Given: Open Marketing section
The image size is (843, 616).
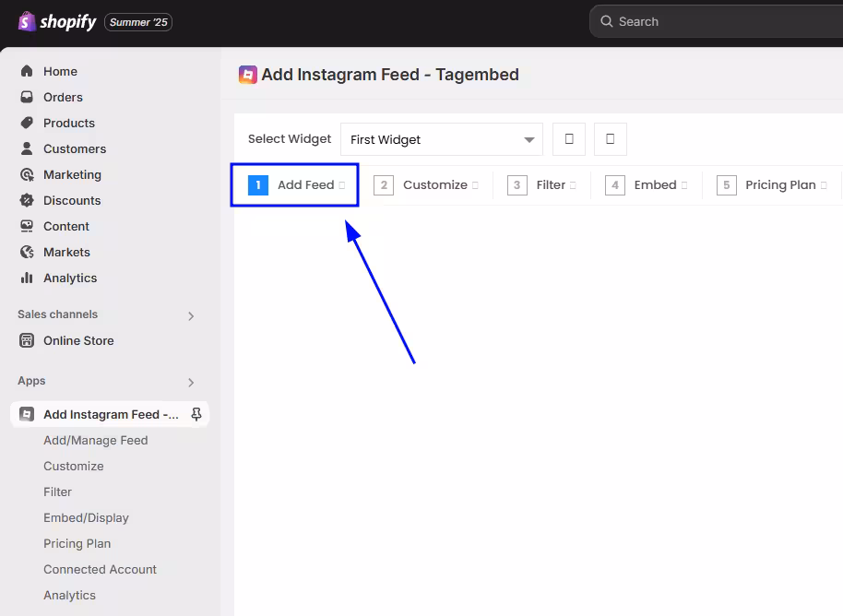Looking at the screenshot, I should (x=72, y=174).
